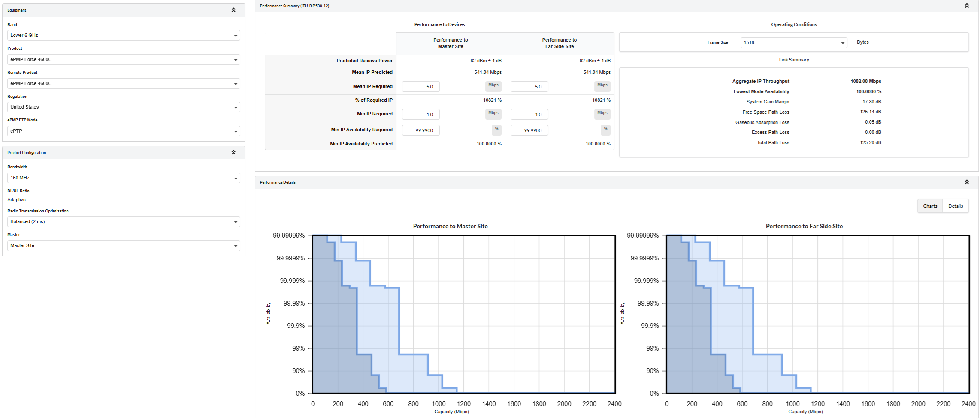Viewport: 980px width, 418px height.
Task: Collapse the Equipment panel
Action: (233, 10)
